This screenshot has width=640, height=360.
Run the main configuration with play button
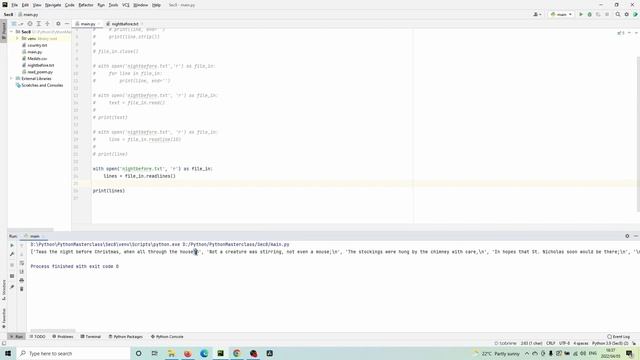tap(581, 14)
